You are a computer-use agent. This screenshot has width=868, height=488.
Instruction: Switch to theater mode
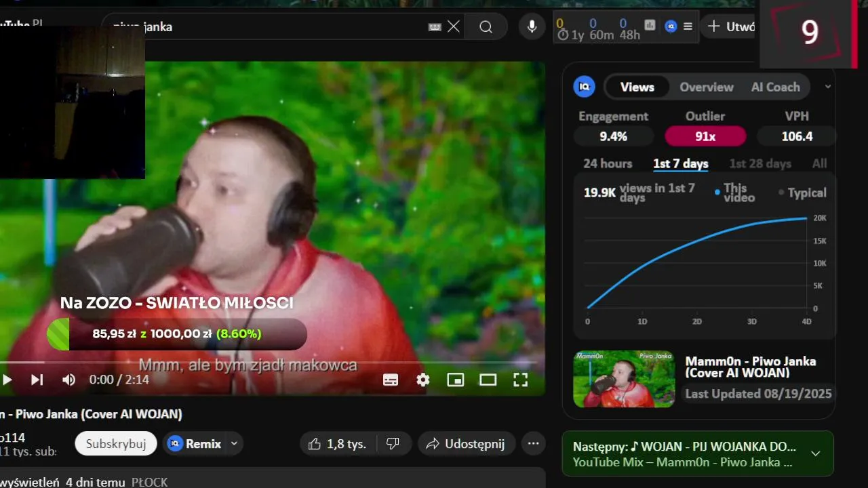[x=488, y=380]
